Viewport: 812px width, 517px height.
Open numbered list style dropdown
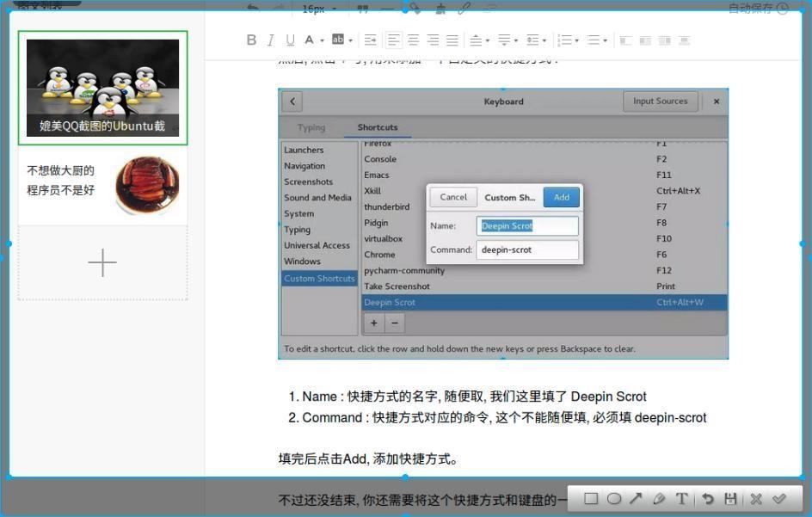point(577,40)
